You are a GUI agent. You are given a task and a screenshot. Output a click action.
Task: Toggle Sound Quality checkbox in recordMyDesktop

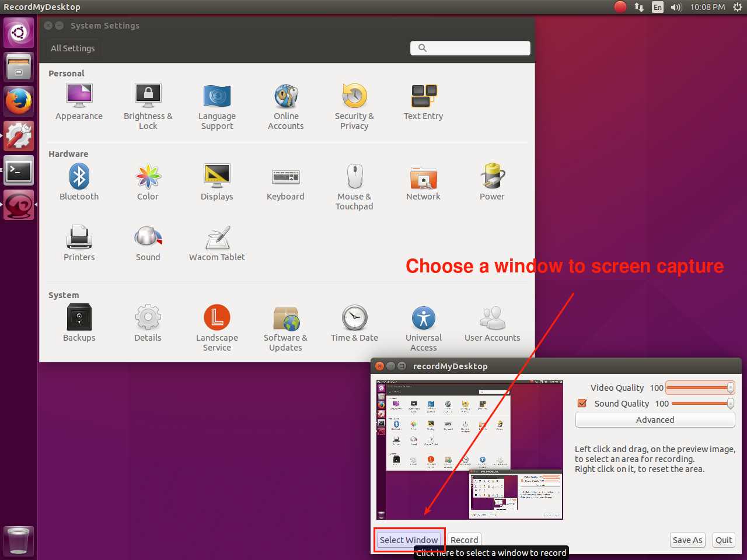tap(582, 403)
